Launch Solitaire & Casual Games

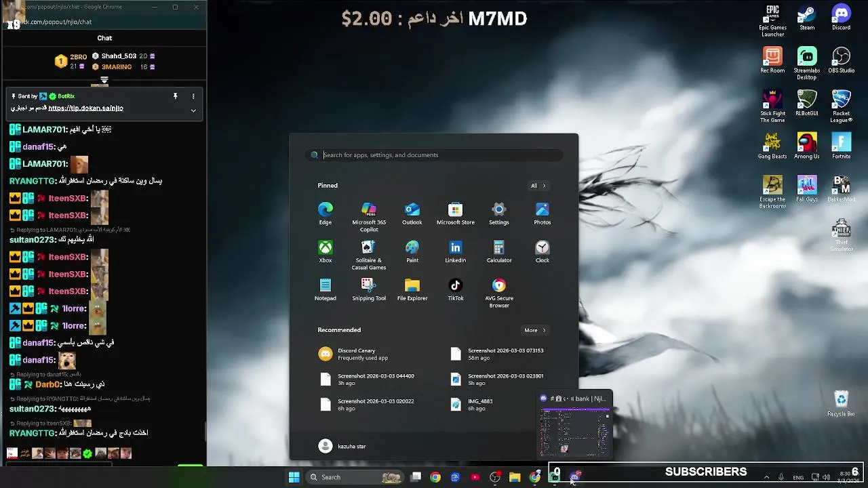click(x=369, y=254)
